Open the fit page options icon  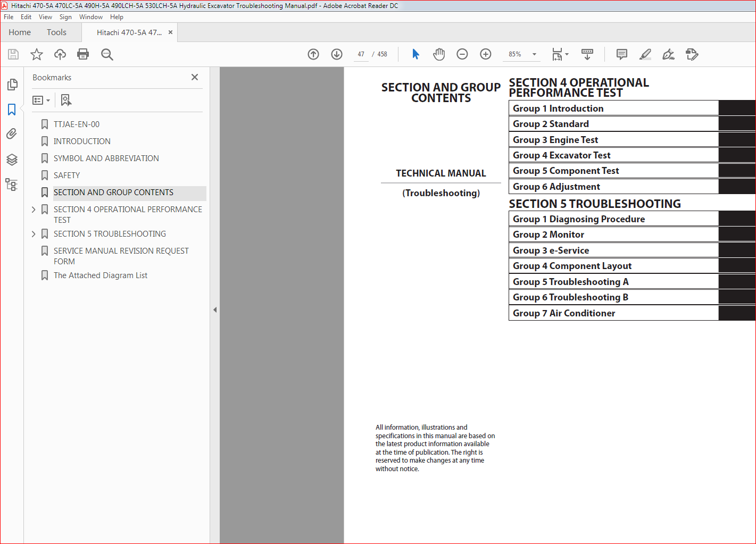coord(560,54)
